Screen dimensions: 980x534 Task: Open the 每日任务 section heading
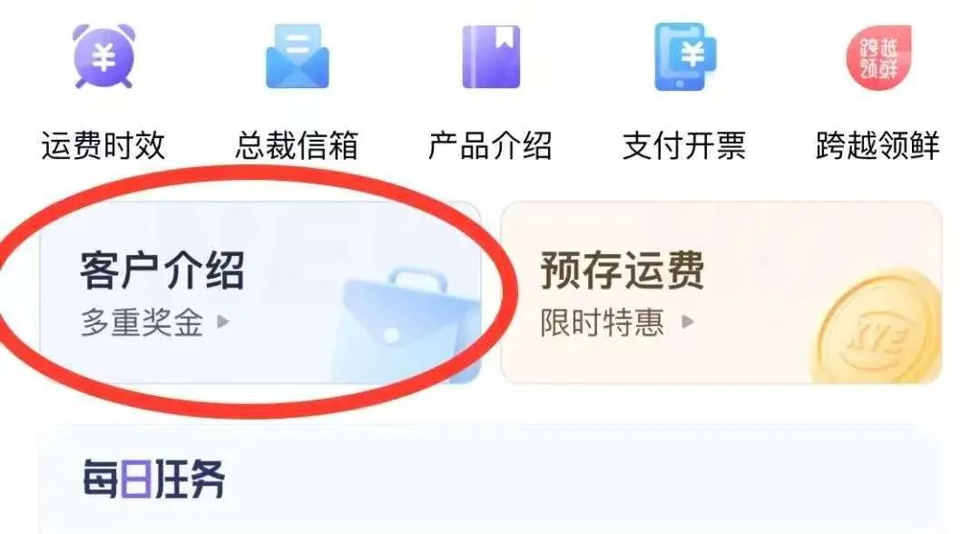[153, 480]
